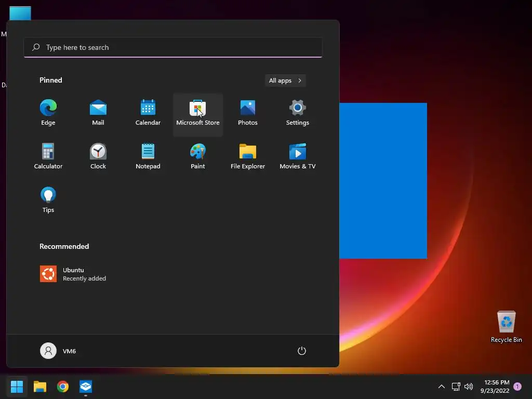Open Microsoft Store from pinned apps

(198, 115)
